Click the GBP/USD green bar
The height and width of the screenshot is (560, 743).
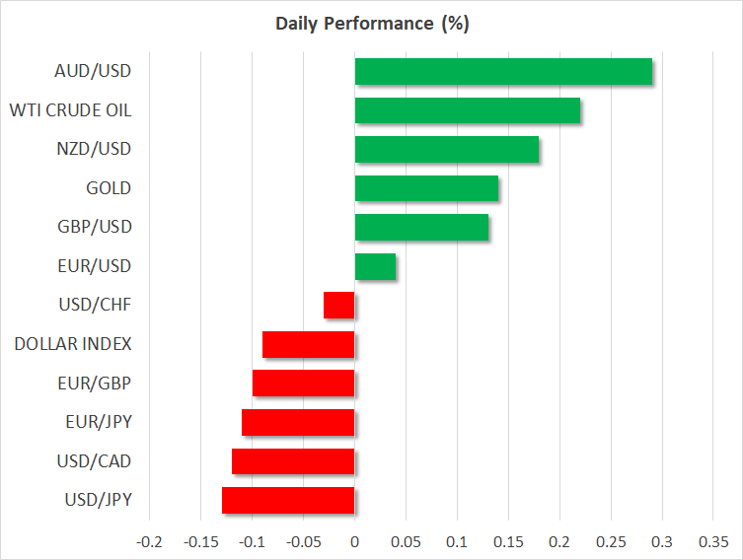[421, 227]
